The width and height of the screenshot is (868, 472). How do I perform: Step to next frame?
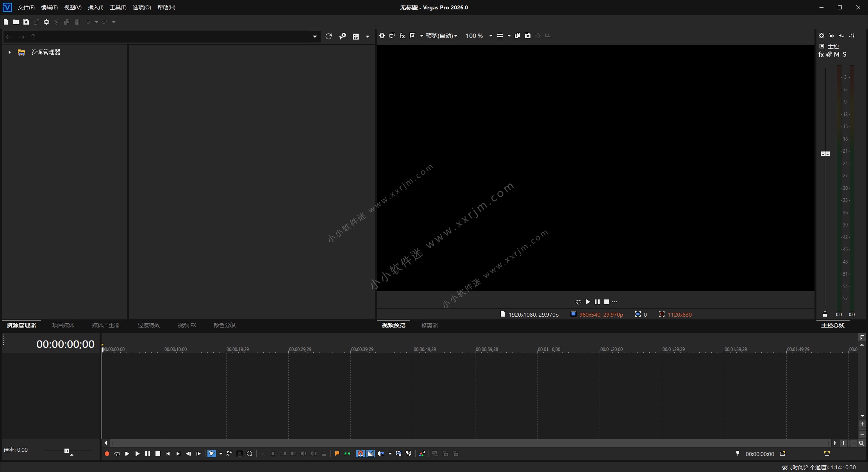(198, 454)
